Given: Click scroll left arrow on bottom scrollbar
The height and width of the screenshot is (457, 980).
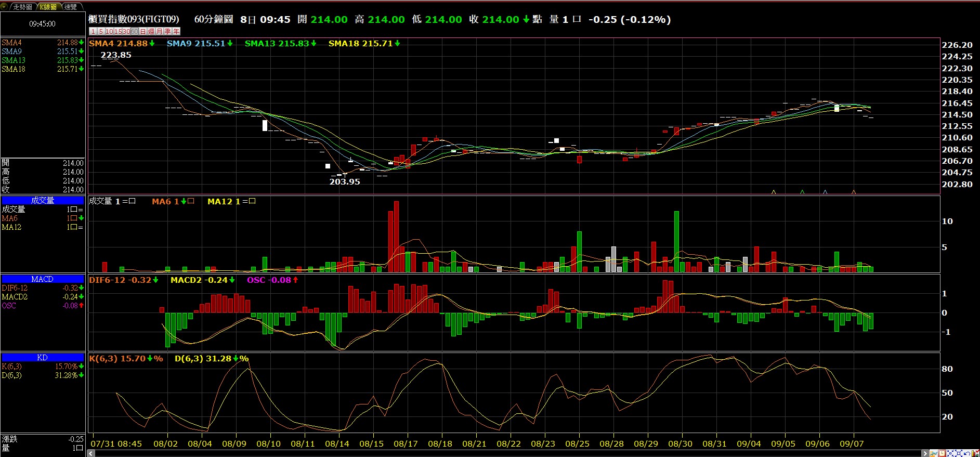Looking at the screenshot, I should (x=91, y=453).
